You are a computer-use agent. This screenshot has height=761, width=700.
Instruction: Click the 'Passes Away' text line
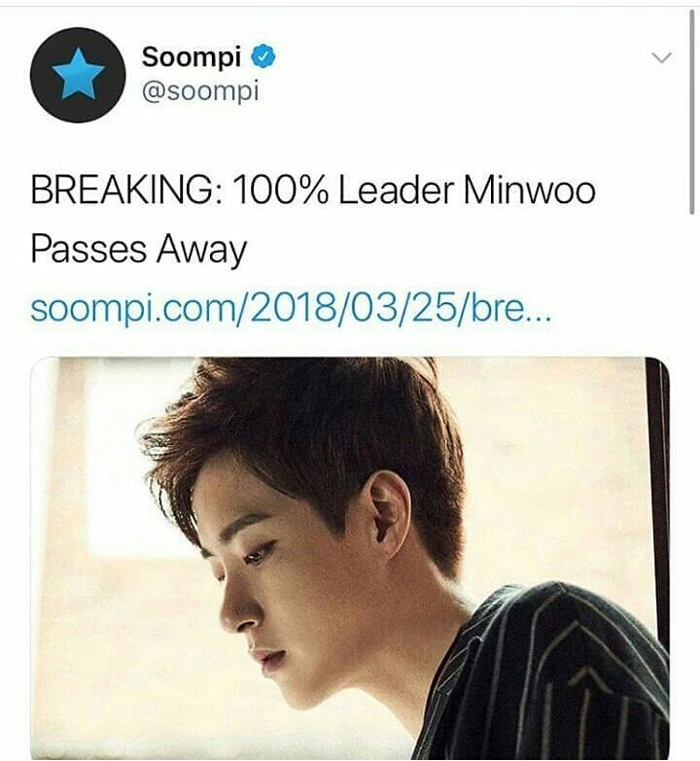point(138,250)
